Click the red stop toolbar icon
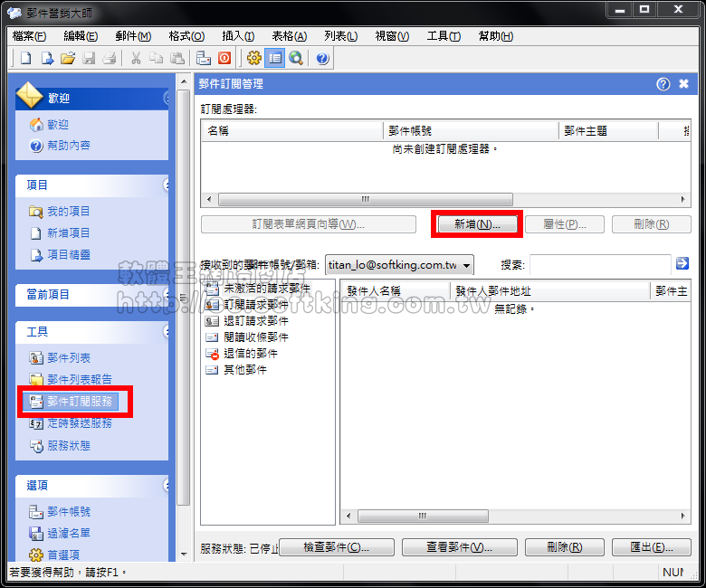 click(x=224, y=59)
